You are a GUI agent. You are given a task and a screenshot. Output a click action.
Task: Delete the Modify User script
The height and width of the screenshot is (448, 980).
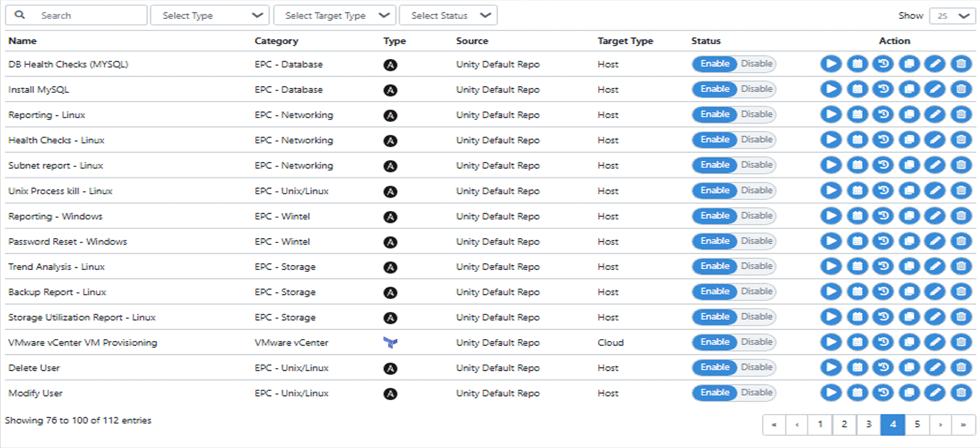click(961, 393)
